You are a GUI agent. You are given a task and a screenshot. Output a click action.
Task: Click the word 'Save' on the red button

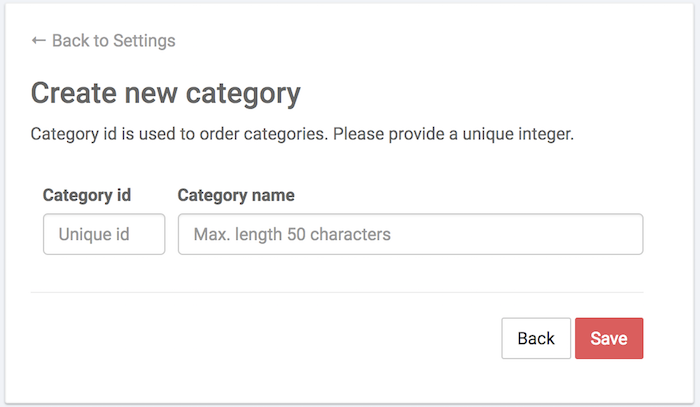point(609,338)
